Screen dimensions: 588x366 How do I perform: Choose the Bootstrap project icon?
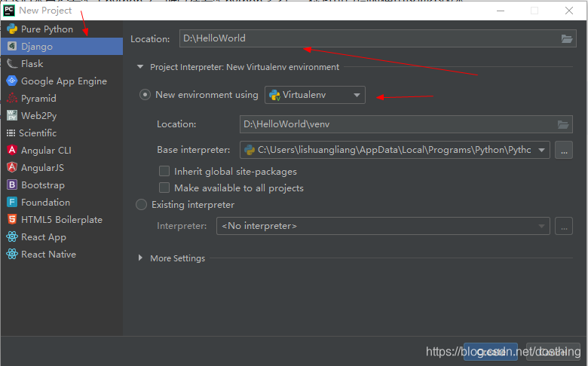click(12, 185)
